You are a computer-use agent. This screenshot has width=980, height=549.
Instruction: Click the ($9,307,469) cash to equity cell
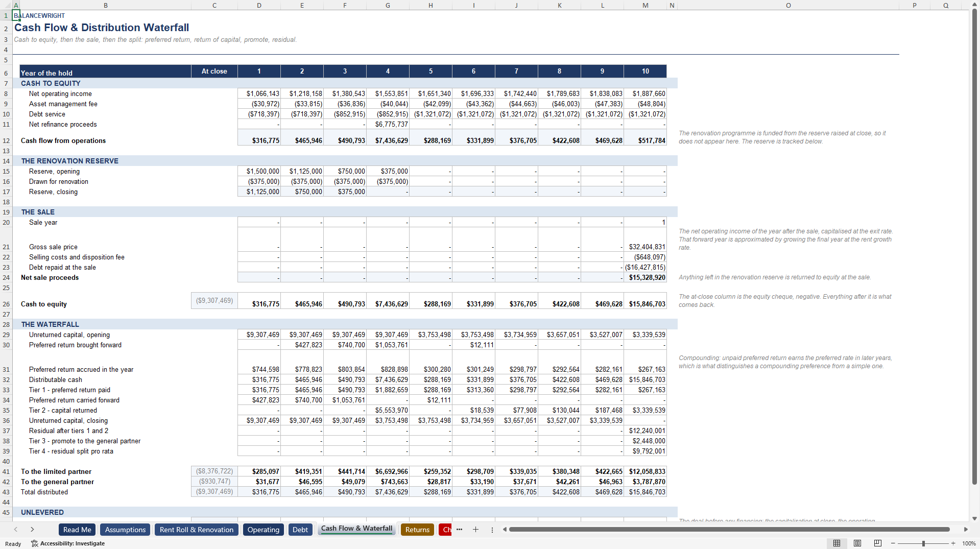(214, 301)
